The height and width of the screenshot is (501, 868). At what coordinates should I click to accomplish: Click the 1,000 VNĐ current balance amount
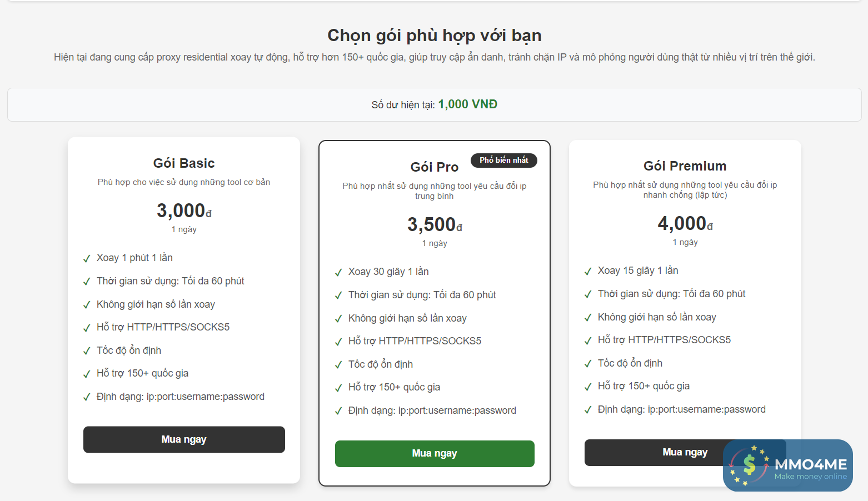tap(467, 104)
